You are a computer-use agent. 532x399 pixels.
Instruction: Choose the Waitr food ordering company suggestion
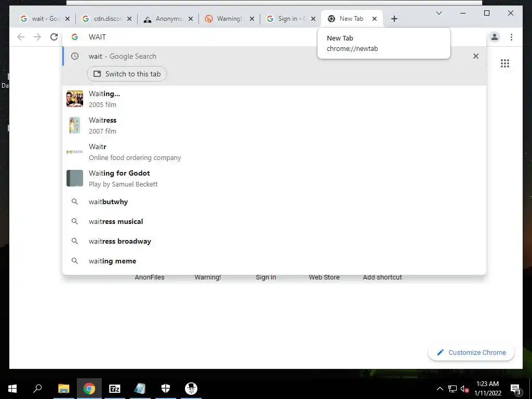point(274,152)
